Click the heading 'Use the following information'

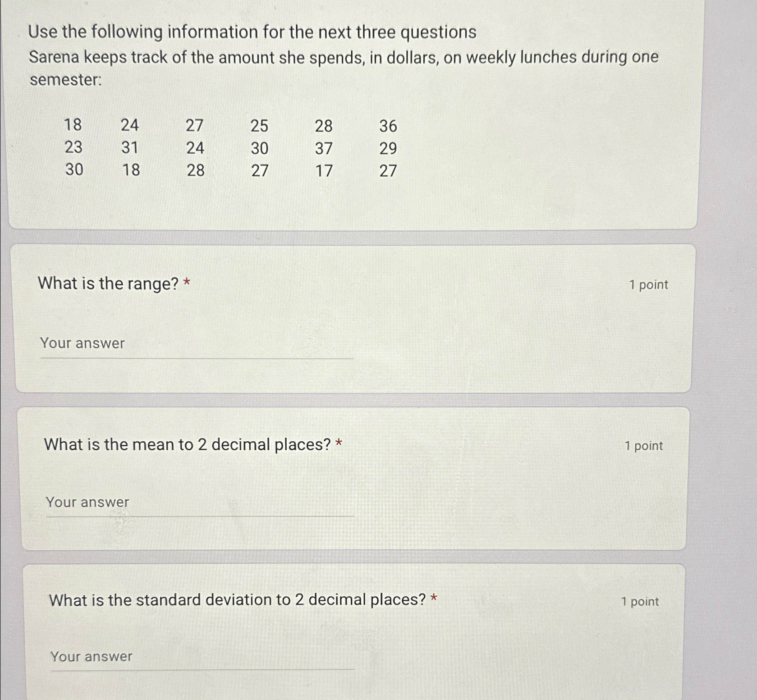(x=252, y=32)
